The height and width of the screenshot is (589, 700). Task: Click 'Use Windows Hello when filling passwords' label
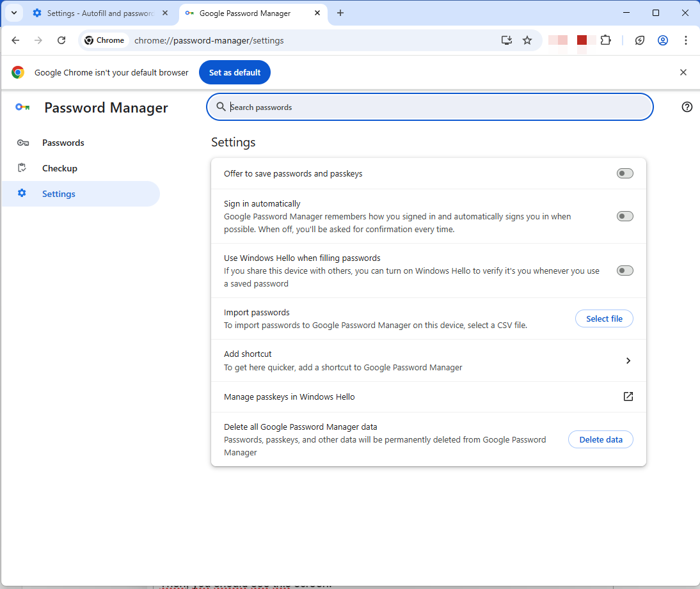click(x=302, y=258)
